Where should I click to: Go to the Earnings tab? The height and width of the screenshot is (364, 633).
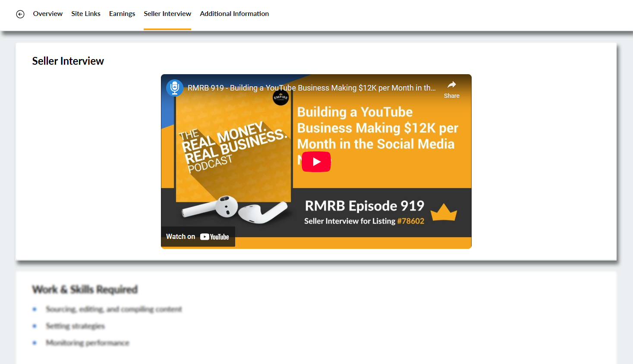122,14
